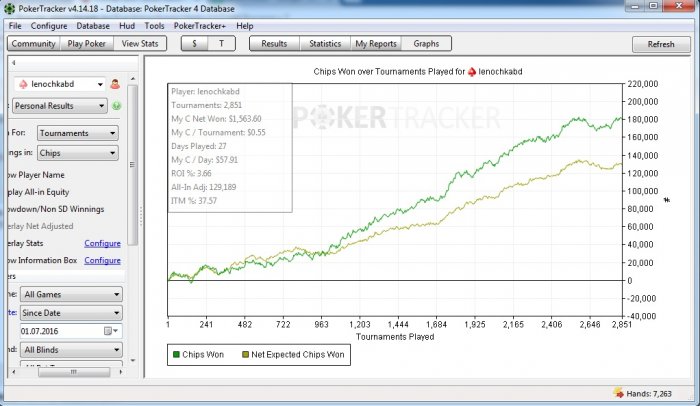
Task: Open the calendar picker for date 01.07.2016
Action: [x=111, y=331]
